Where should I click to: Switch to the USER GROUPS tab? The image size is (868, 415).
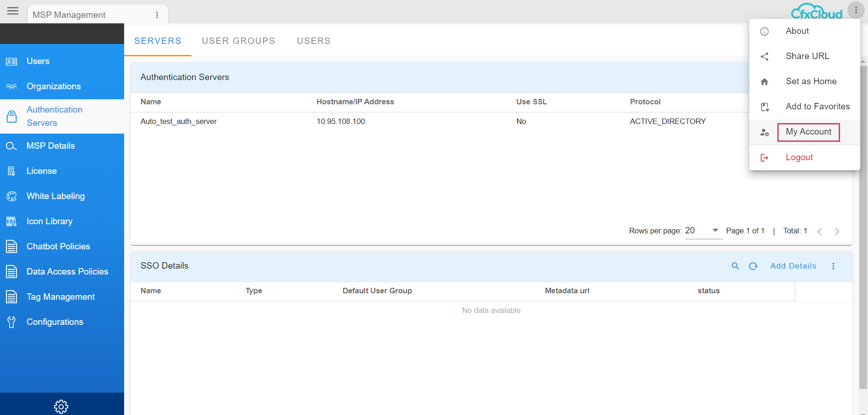click(238, 41)
